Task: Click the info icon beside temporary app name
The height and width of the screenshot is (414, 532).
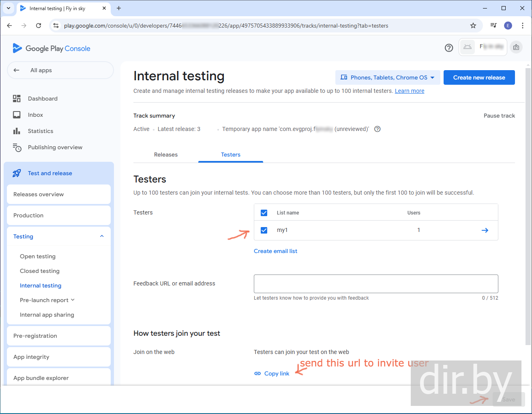Action: click(377, 129)
